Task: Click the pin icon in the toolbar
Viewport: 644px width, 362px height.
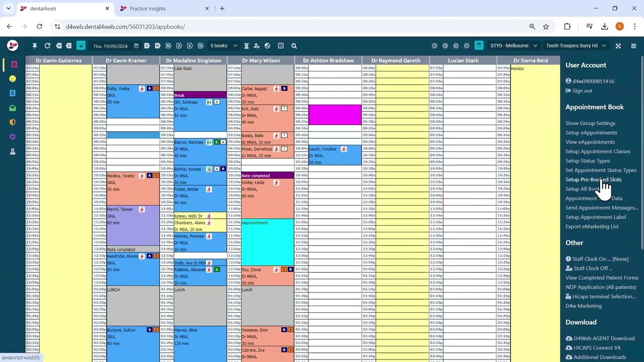Action: (x=35, y=46)
